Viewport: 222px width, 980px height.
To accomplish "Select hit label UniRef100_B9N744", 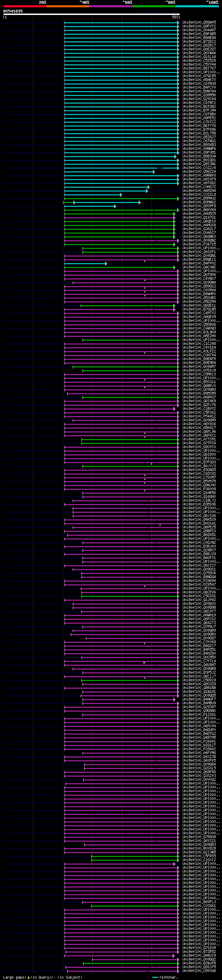I will [x=199, y=91].
